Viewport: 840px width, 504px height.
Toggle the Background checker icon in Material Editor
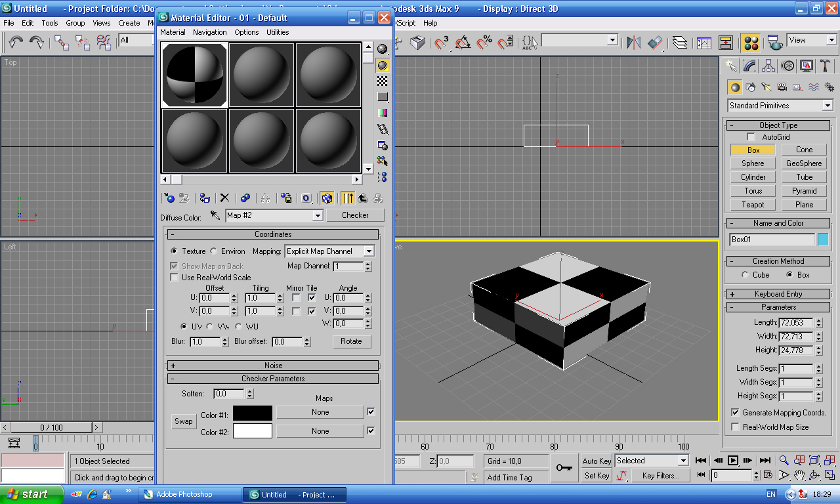(383, 81)
